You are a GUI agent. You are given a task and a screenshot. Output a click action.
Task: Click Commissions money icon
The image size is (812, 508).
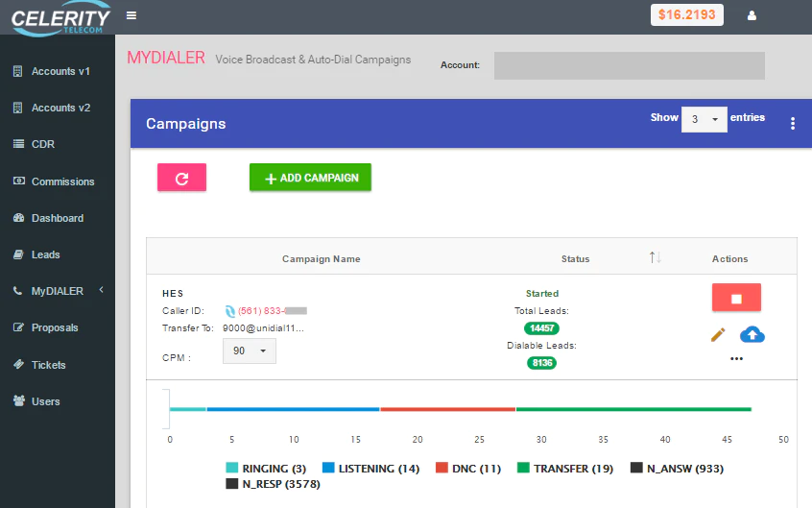pos(18,181)
